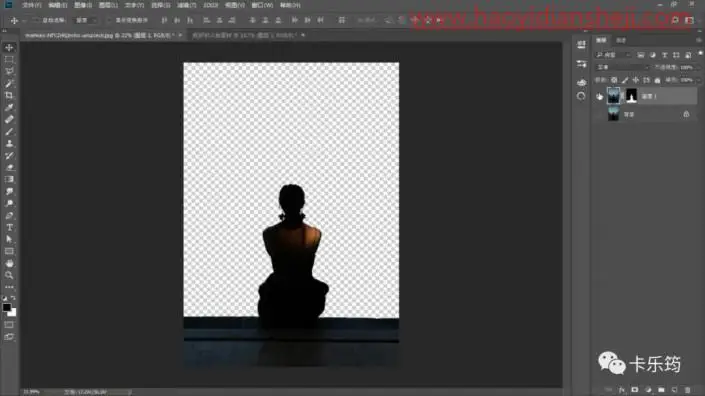
Task: Select the Blur tool
Action: tap(9, 191)
